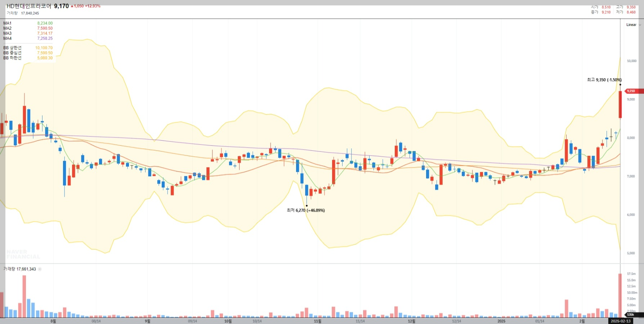Viewport: 644px width, 324px height.
Task: Click the 12월 label on time axis
Action: (411, 321)
